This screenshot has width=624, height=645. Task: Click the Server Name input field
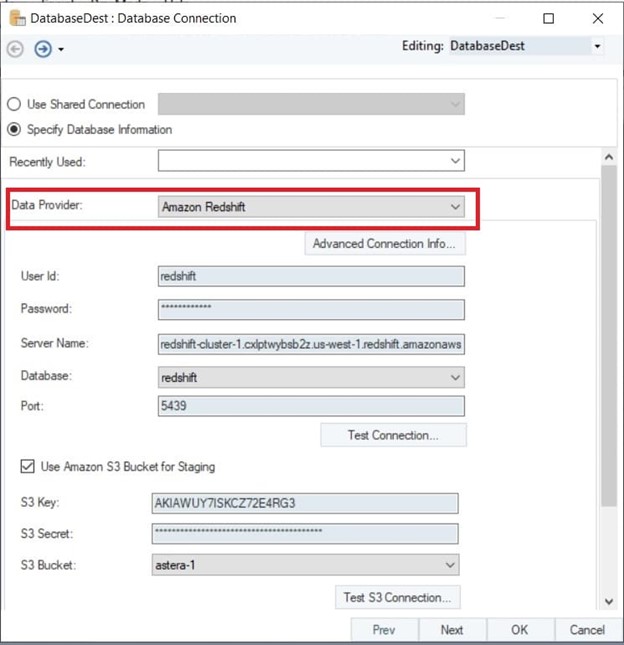pos(311,344)
